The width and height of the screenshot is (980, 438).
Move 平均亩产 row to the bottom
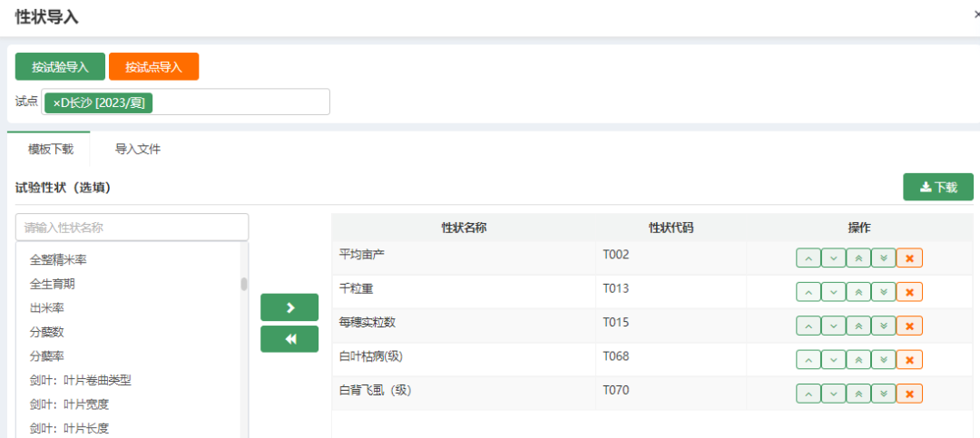click(x=884, y=258)
